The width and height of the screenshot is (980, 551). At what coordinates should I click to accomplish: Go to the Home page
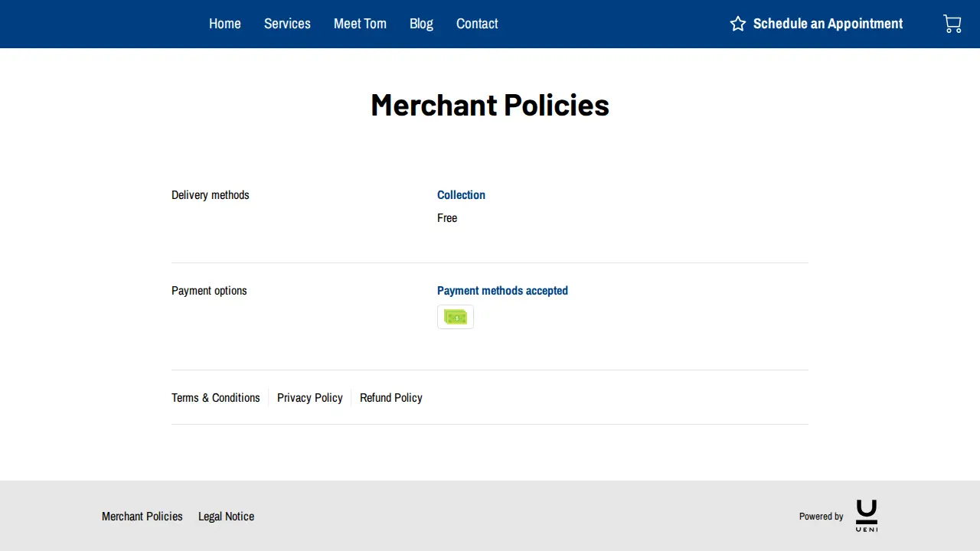pyautogui.click(x=225, y=24)
